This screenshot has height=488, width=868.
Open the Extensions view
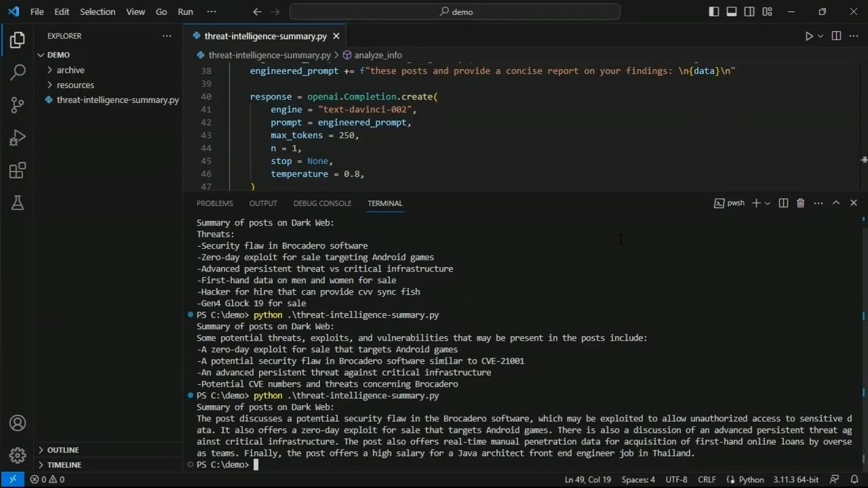(18, 170)
